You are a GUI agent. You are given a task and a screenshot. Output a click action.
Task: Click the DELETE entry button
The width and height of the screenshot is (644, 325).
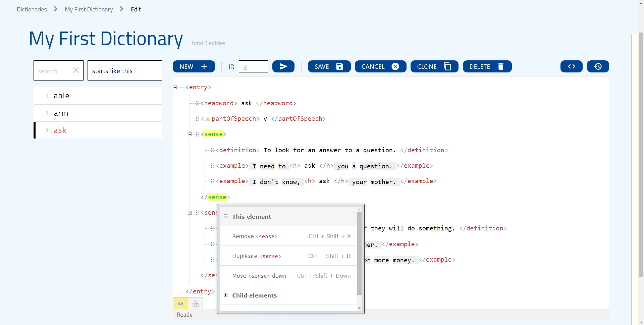[x=487, y=66]
